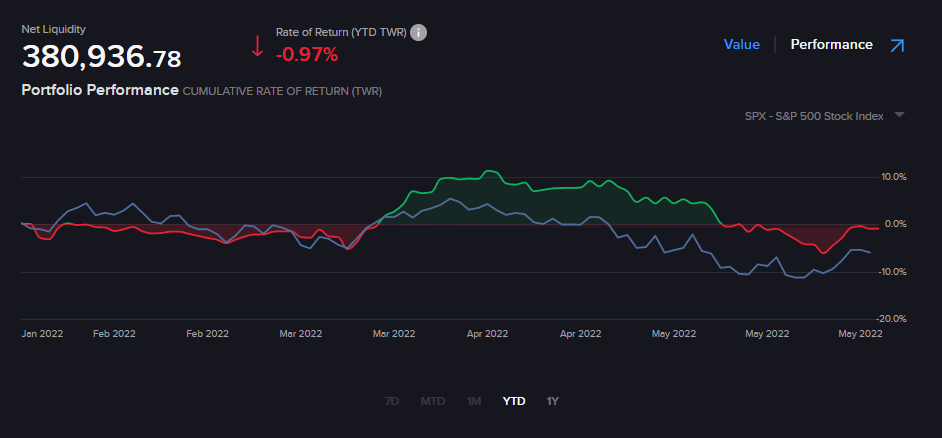Set chart range to 1M
Image resolution: width=942 pixels, height=438 pixels.
pos(474,401)
